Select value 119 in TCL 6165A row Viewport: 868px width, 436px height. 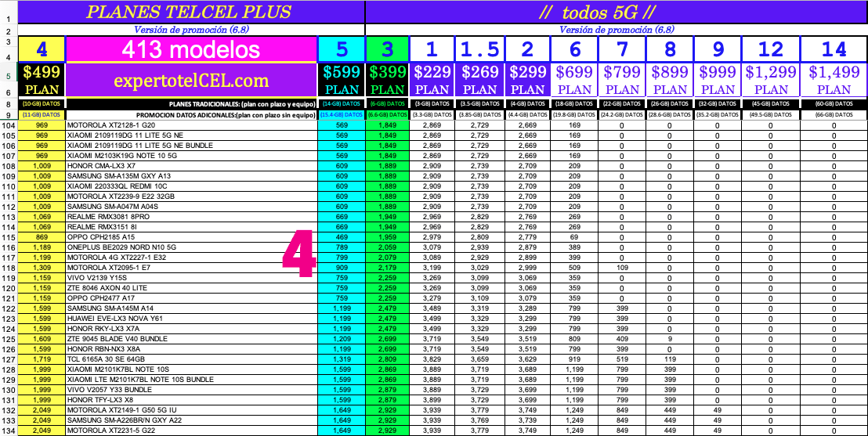pos(670,359)
